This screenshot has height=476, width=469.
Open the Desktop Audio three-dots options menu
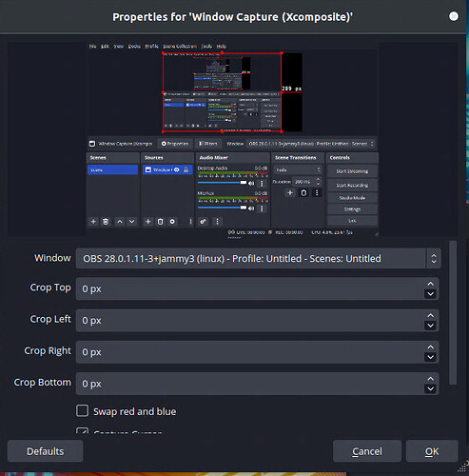tap(262, 184)
